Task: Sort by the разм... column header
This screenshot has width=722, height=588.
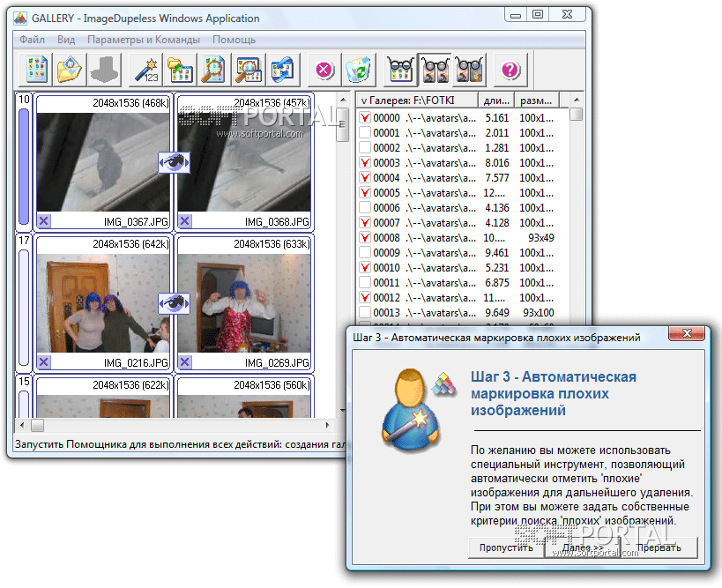Action: 537,100
